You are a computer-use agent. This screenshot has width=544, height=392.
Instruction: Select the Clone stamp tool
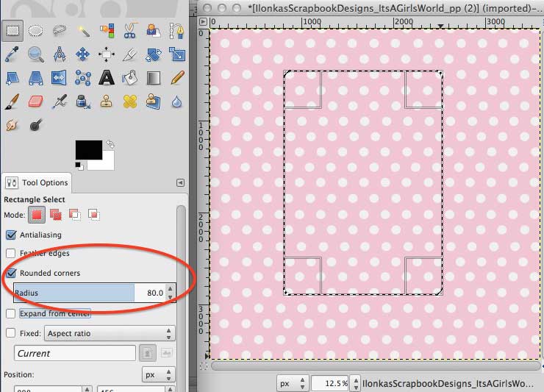(x=106, y=101)
